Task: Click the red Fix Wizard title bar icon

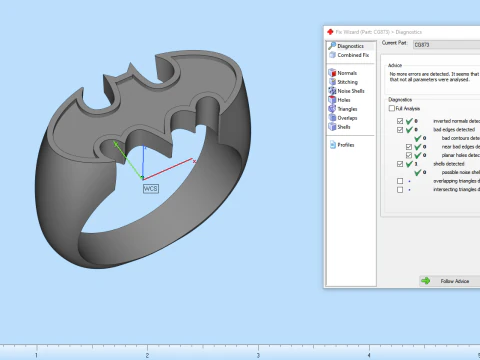Action: tap(330, 32)
